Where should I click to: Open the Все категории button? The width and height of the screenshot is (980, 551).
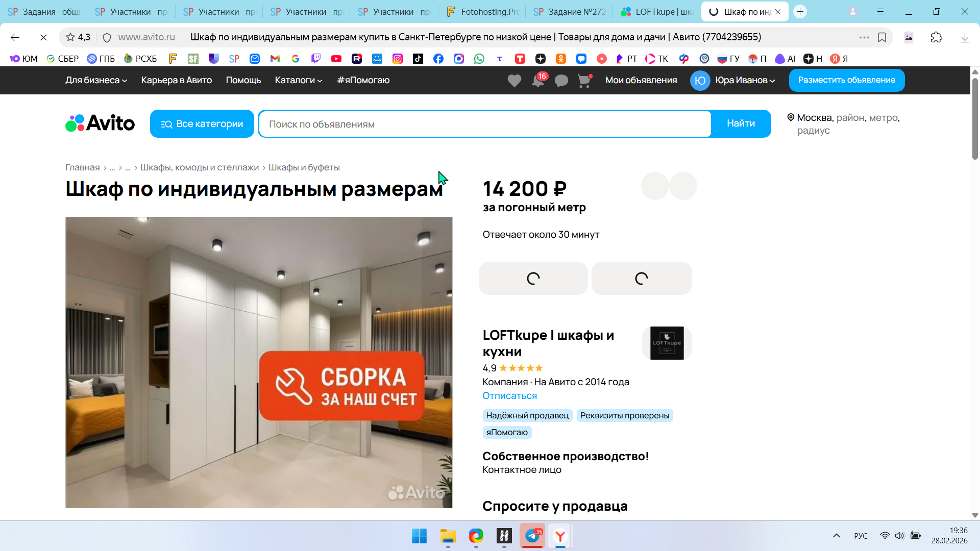click(202, 124)
